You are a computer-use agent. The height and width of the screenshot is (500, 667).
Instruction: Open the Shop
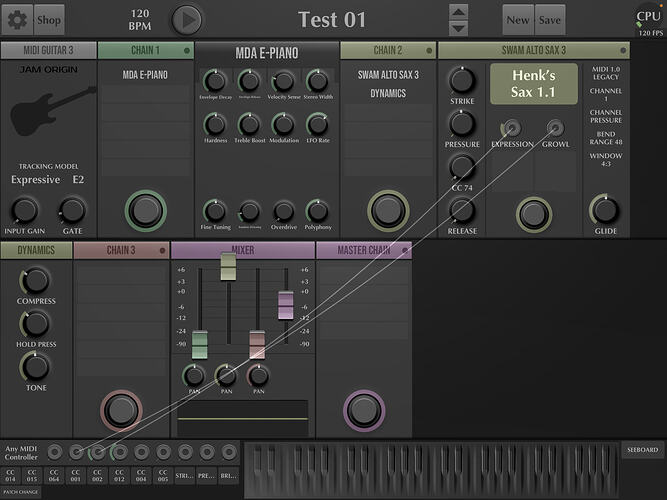pos(49,20)
